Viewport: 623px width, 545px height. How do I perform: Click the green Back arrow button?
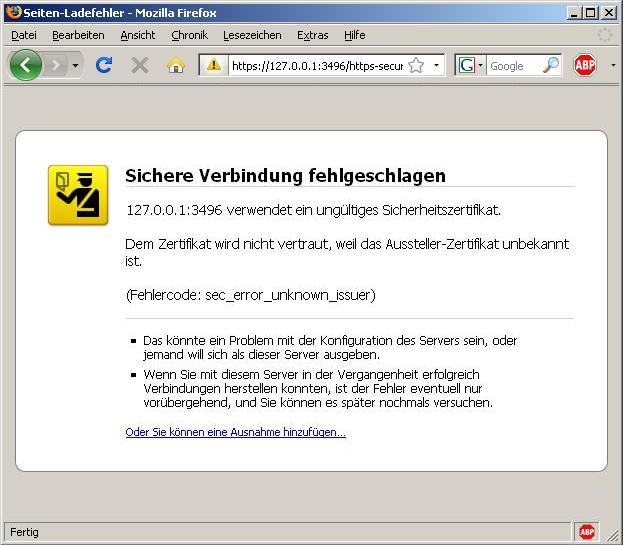click(x=25, y=66)
